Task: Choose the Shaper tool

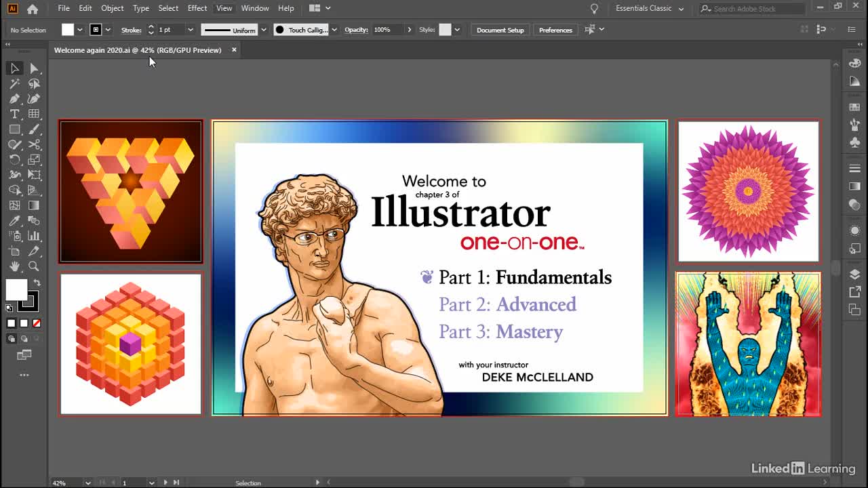Action: tap(14, 144)
